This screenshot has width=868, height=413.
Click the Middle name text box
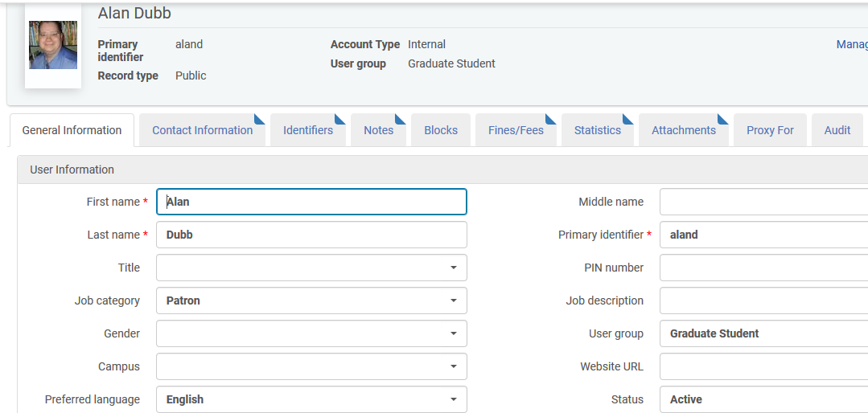[763, 202]
